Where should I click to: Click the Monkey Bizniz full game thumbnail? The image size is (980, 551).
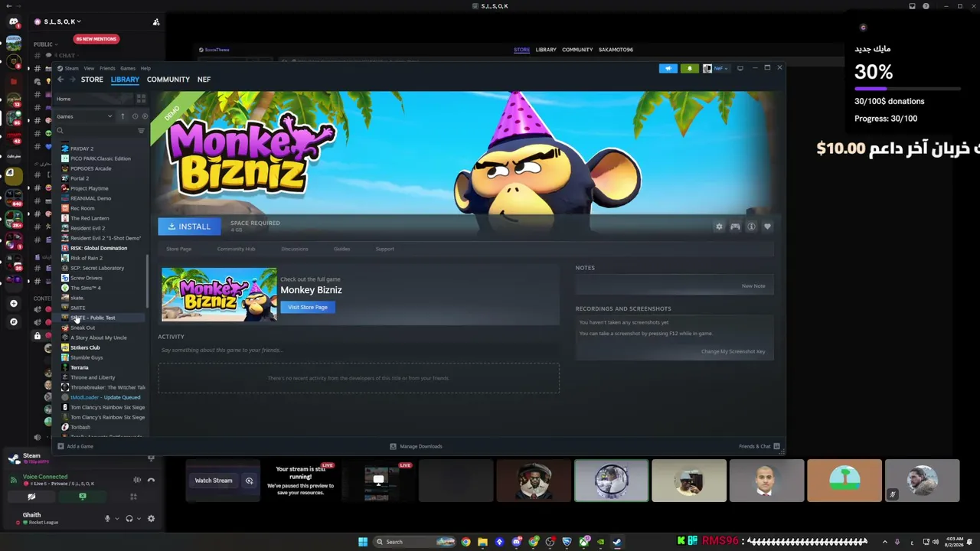click(219, 295)
